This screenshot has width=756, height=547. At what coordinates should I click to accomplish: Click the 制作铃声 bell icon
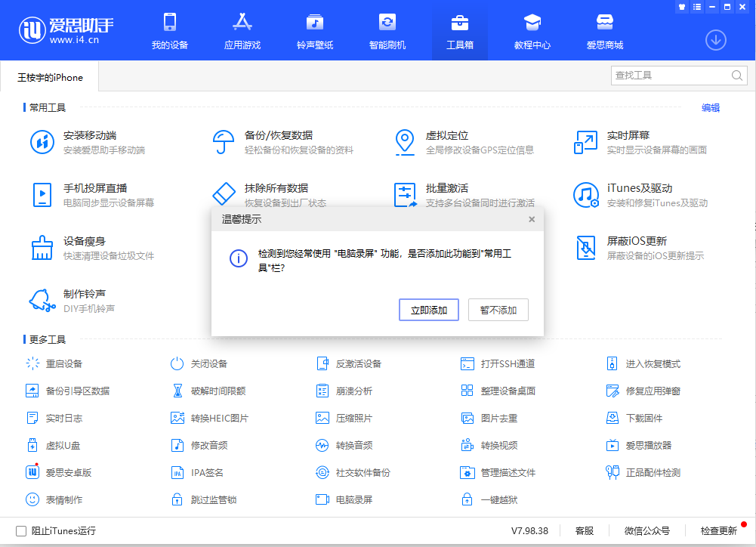coord(42,301)
